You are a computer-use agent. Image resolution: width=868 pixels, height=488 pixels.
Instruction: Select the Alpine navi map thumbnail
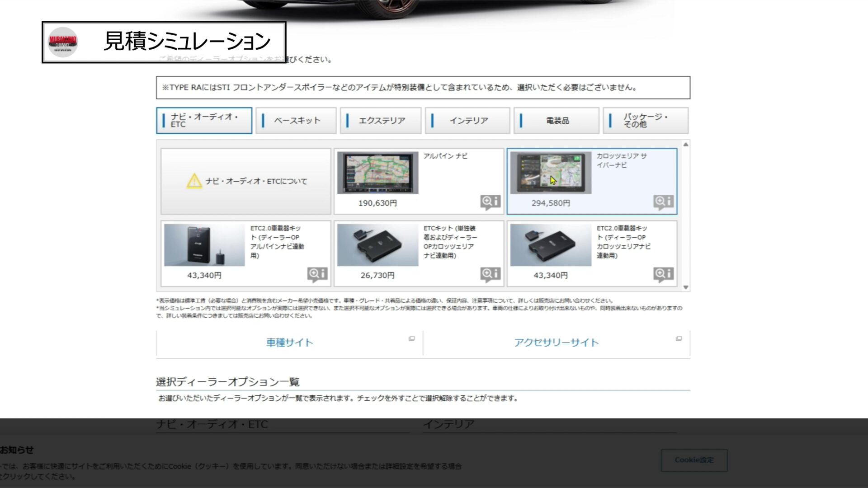[377, 173]
